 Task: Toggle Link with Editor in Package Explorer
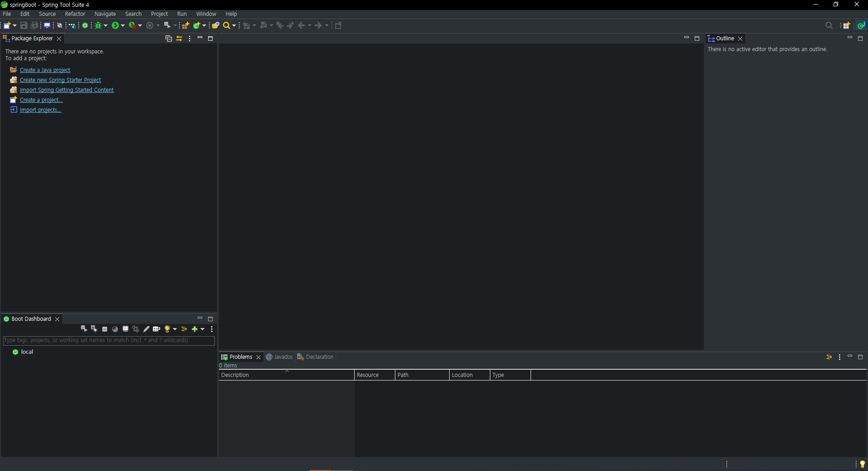(x=179, y=38)
